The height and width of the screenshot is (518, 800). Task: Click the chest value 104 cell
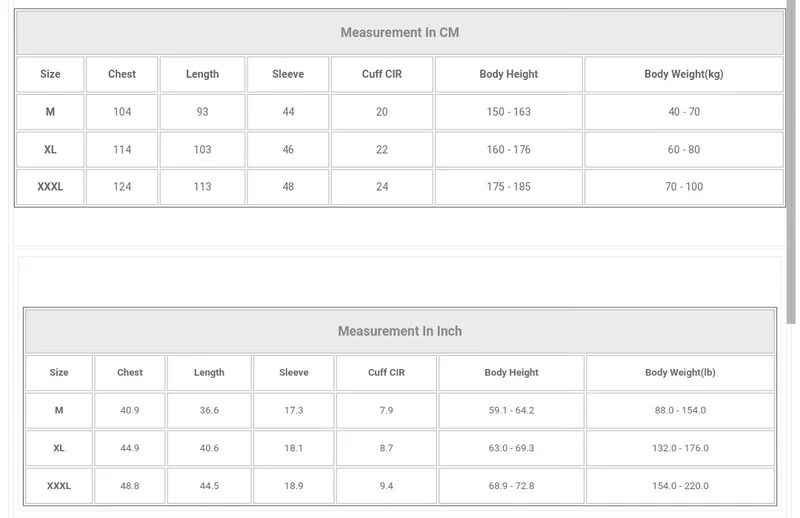coord(122,112)
